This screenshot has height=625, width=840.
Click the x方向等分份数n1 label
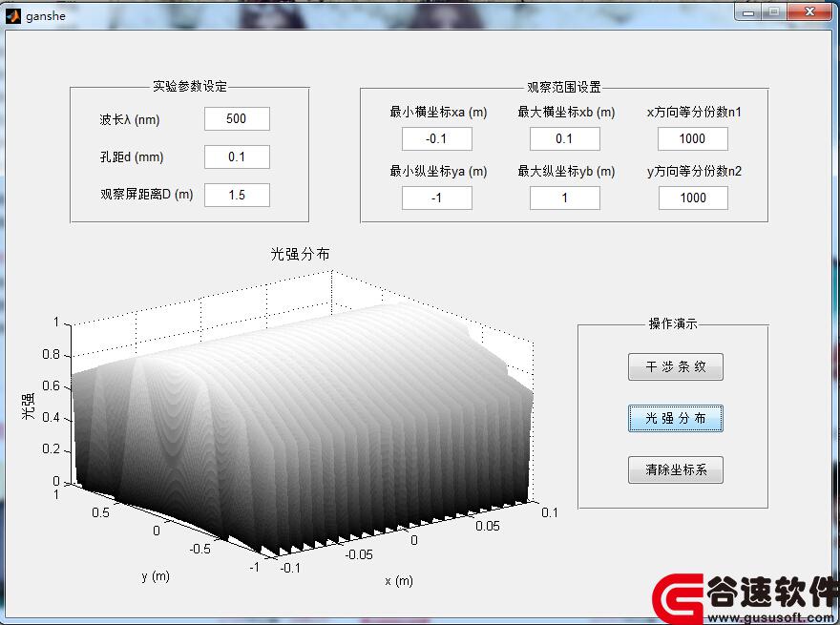pyautogui.click(x=694, y=112)
